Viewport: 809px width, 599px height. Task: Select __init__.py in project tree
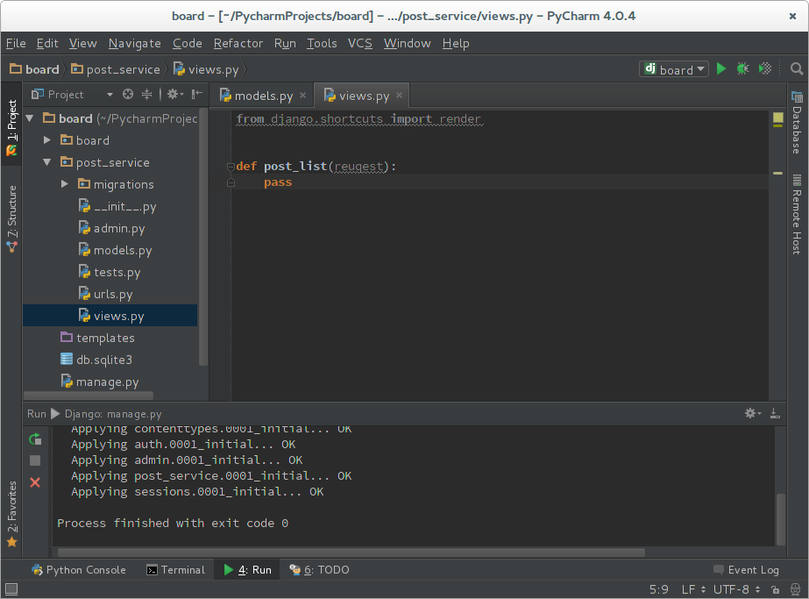pyautogui.click(x=117, y=206)
